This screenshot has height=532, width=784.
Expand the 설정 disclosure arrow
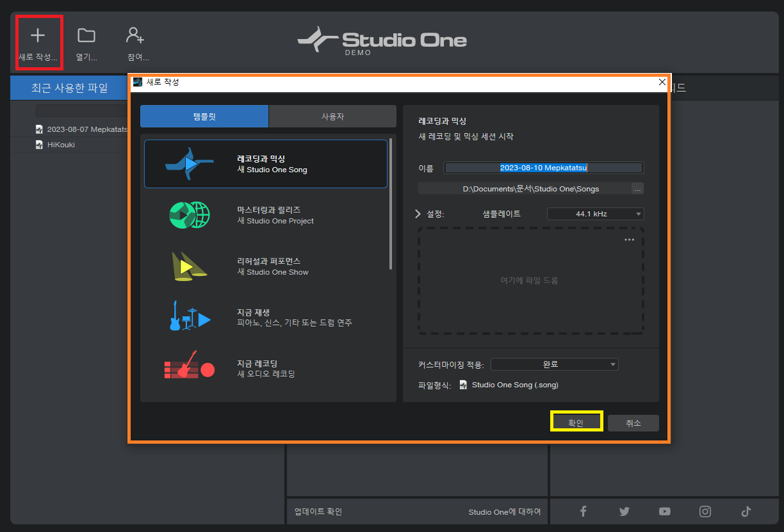[x=418, y=214]
